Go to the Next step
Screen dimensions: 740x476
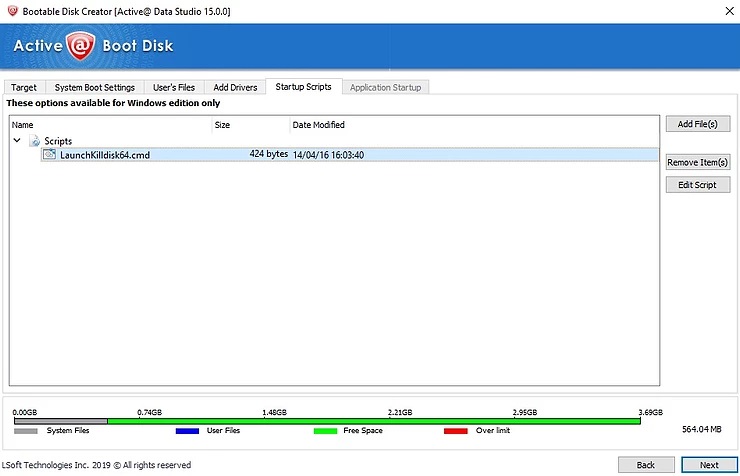pyautogui.click(x=708, y=465)
